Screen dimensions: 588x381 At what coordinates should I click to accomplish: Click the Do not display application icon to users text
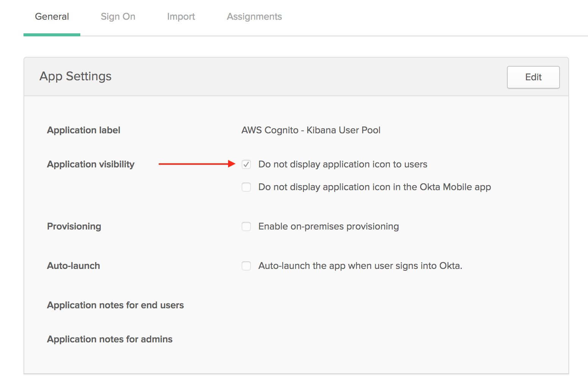coord(343,164)
